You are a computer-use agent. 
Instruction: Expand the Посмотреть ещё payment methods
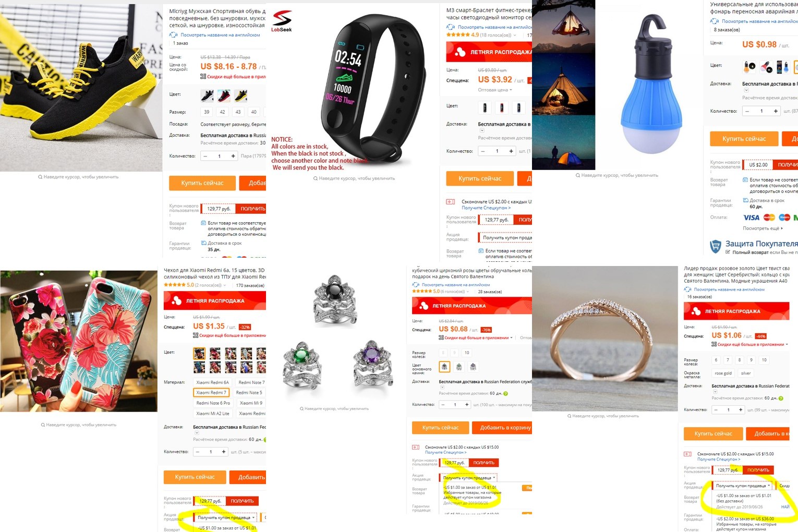(763, 228)
